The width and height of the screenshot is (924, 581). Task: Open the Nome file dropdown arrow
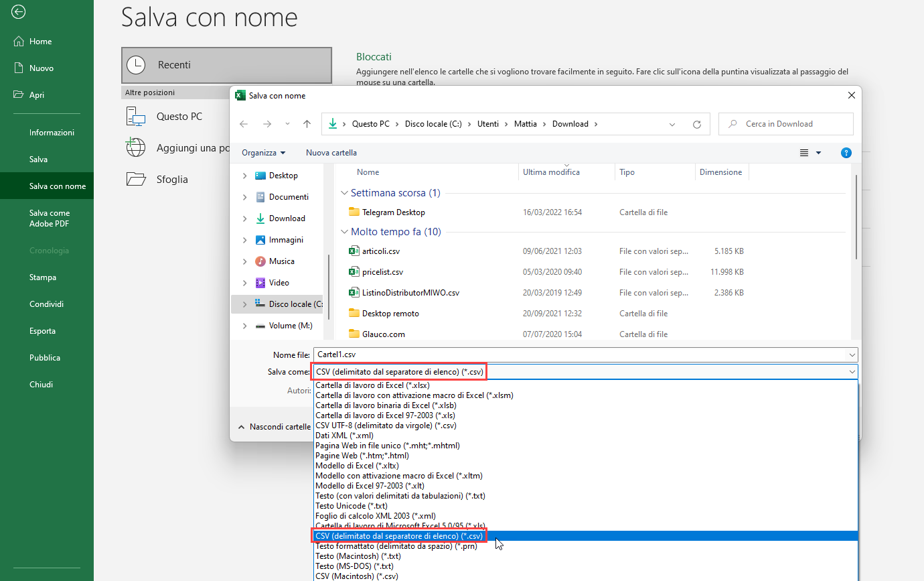(852, 354)
